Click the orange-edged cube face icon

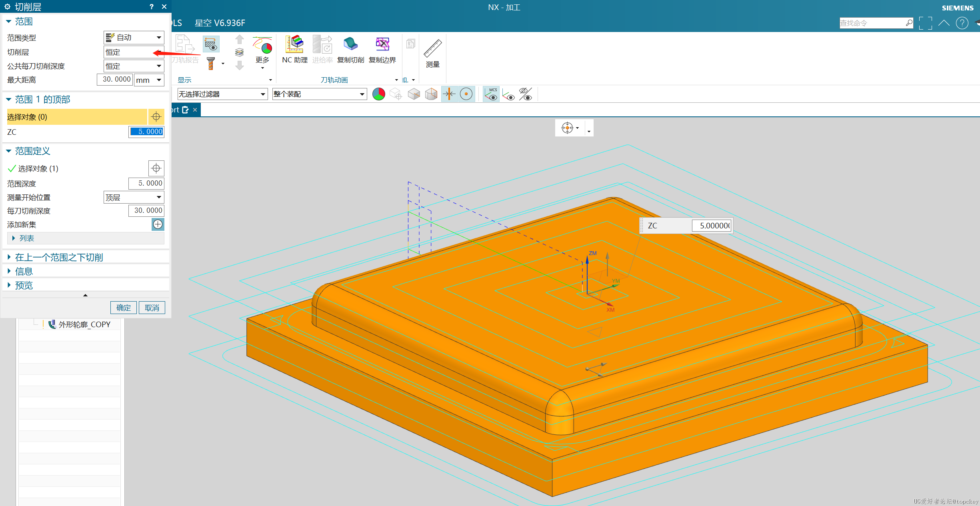tap(431, 94)
